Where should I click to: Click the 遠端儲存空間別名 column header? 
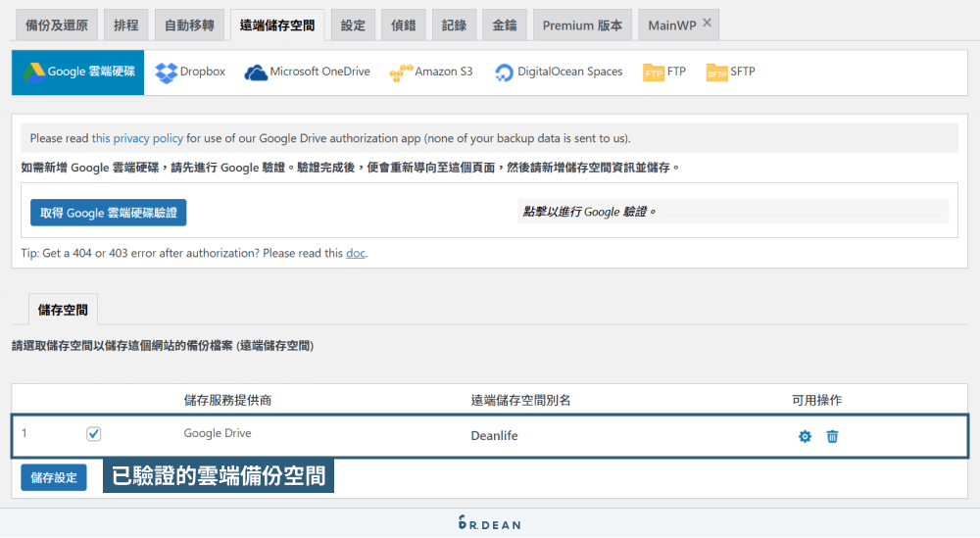(520, 401)
